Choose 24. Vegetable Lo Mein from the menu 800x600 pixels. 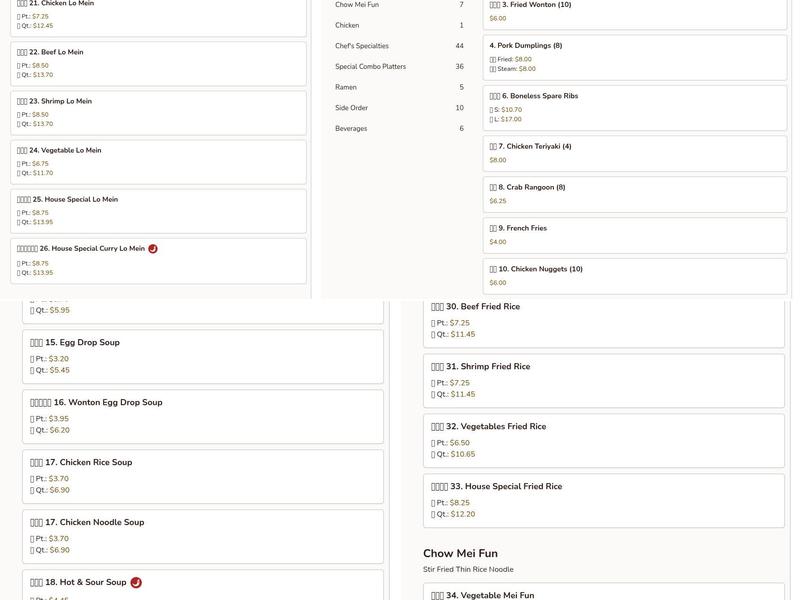coord(158,162)
